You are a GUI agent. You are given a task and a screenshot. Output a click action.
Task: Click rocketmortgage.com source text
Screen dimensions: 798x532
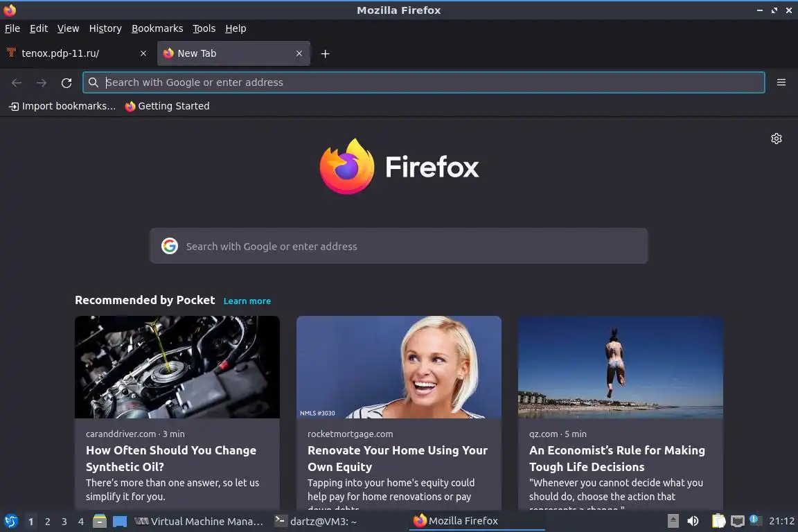click(350, 434)
